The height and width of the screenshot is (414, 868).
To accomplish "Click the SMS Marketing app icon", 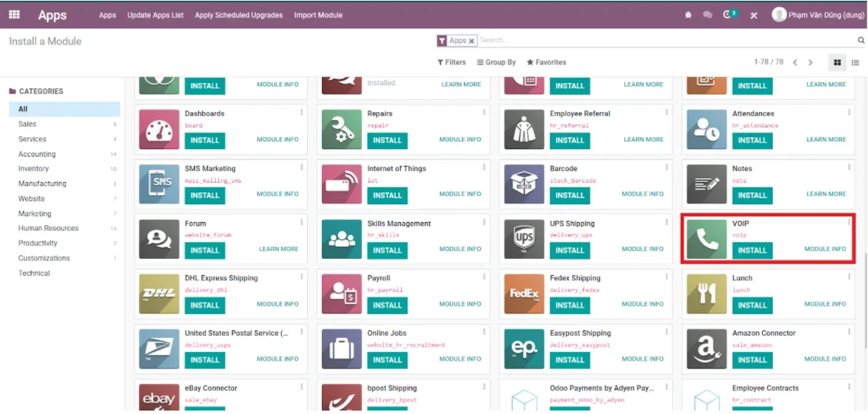I will click(x=159, y=184).
